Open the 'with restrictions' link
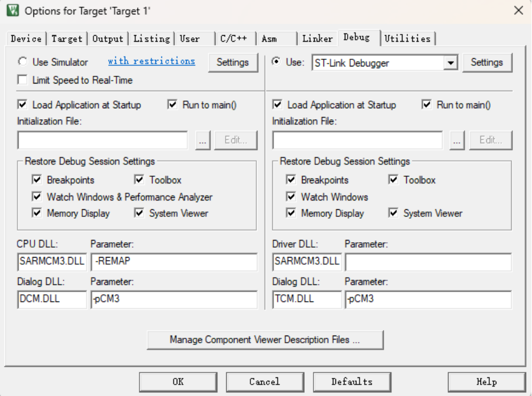This screenshot has height=396, width=532. 152,61
